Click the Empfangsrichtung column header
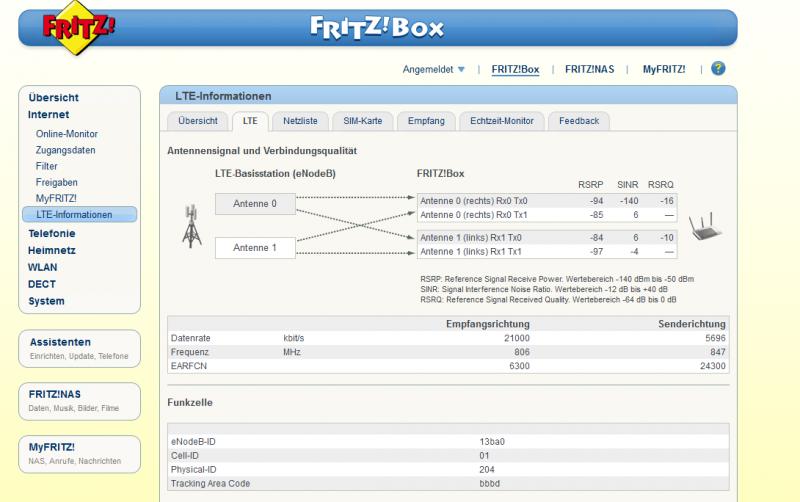 pos(488,324)
